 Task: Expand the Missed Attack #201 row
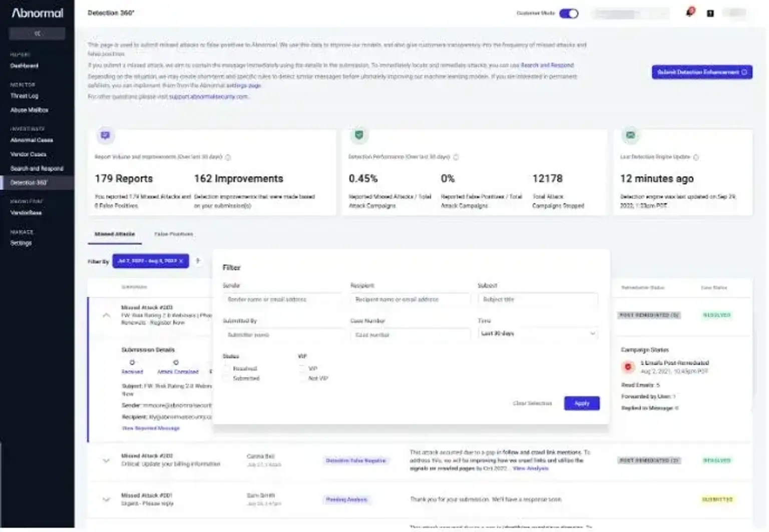(x=106, y=499)
